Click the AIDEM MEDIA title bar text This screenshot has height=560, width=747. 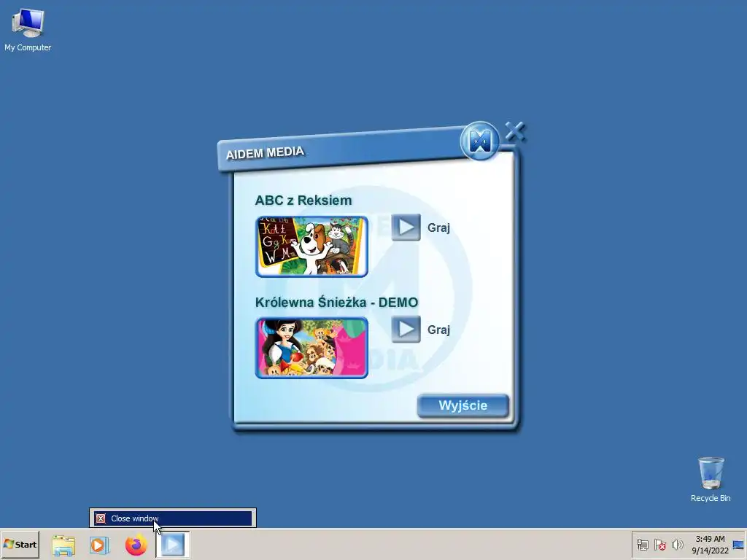(x=265, y=153)
